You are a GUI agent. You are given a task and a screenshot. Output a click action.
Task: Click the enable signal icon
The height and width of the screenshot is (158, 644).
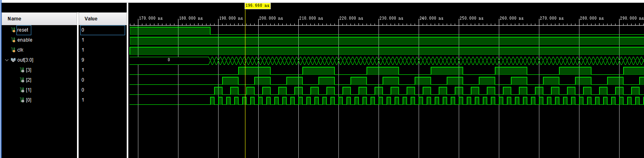coord(13,40)
